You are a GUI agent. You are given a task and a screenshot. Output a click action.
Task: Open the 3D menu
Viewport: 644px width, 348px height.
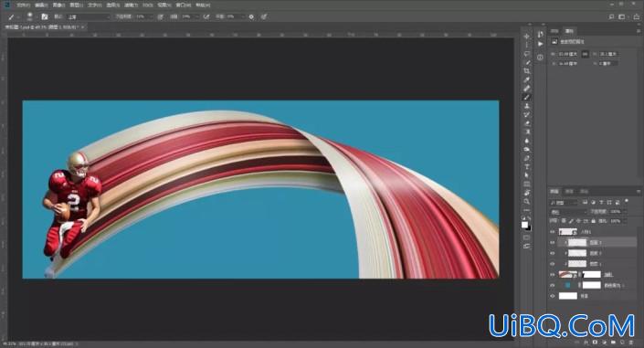tap(148, 5)
